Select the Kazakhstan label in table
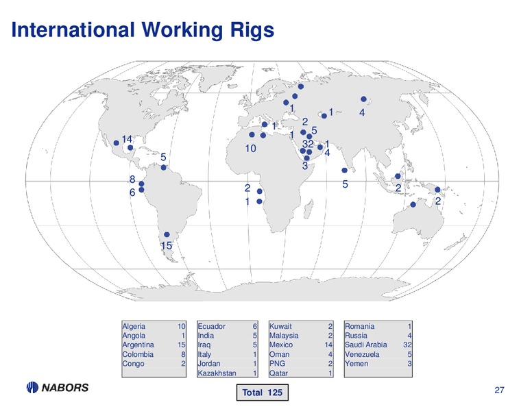 click(217, 373)
